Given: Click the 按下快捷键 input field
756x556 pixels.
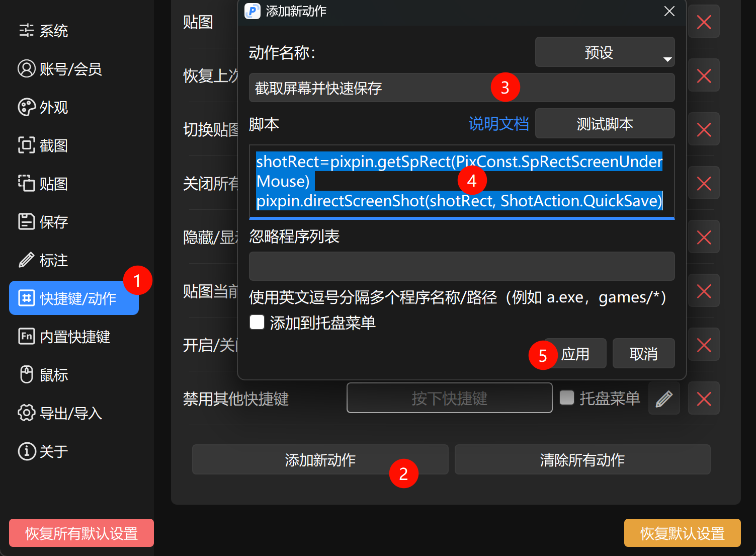Looking at the screenshot, I should point(449,398).
